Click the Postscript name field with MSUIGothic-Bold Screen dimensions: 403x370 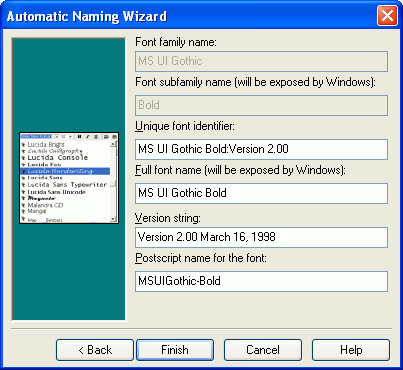tap(261, 281)
